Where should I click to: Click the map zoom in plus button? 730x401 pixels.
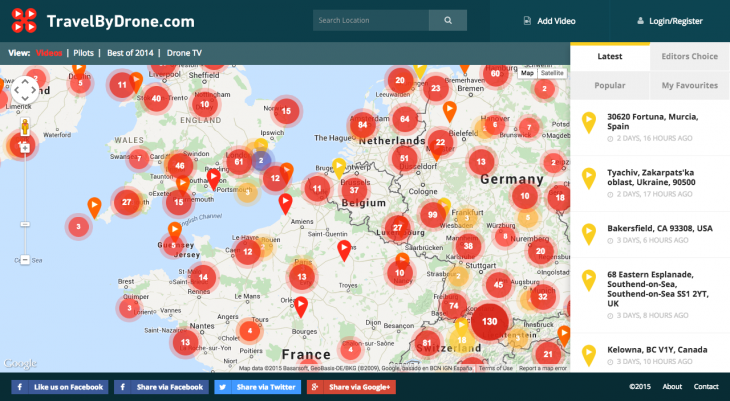(x=25, y=146)
